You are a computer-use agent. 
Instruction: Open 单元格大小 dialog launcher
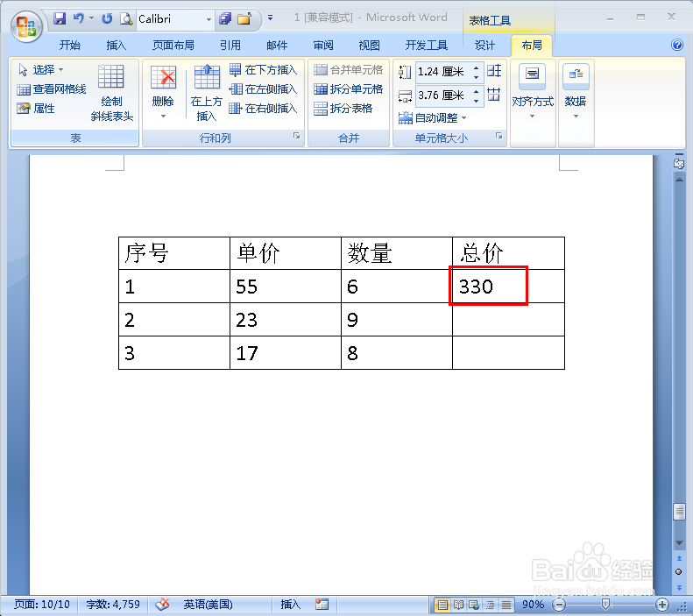pyautogui.click(x=499, y=136)
